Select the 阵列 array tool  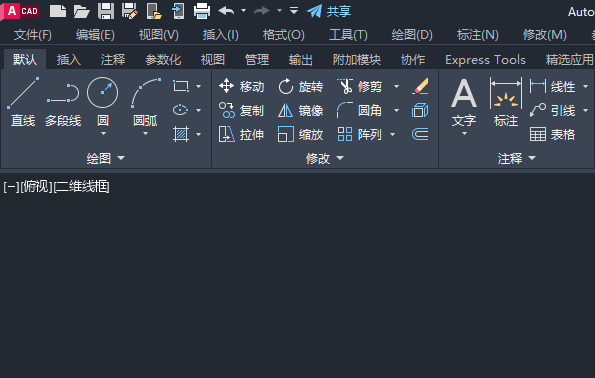[x=359, y=134]
